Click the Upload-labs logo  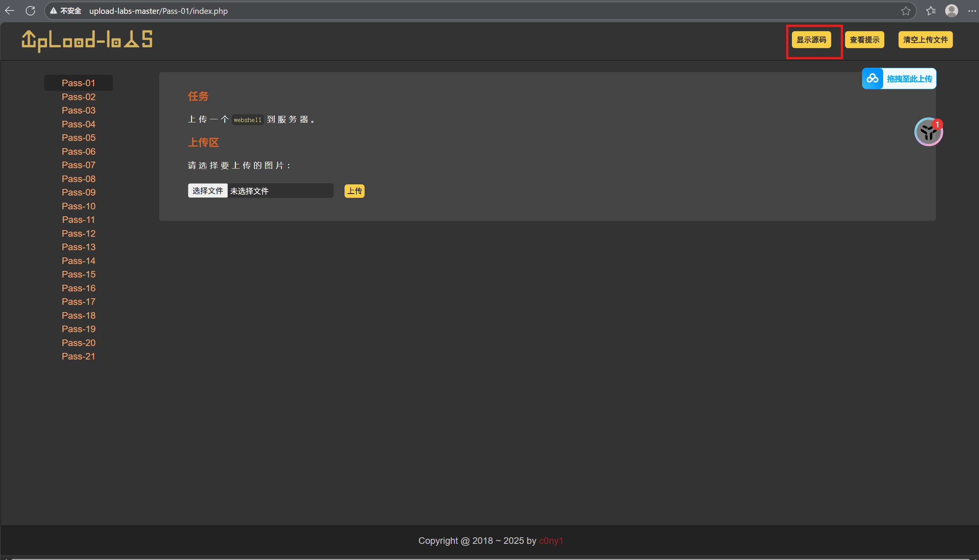(87, 40)
